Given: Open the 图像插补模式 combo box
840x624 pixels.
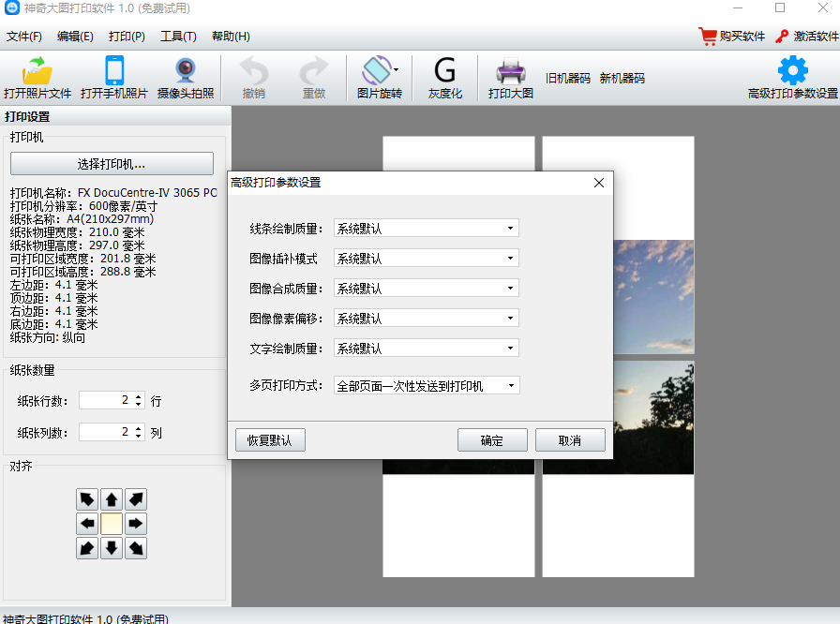Looking at the screenshot, I should tap(426, 259).
